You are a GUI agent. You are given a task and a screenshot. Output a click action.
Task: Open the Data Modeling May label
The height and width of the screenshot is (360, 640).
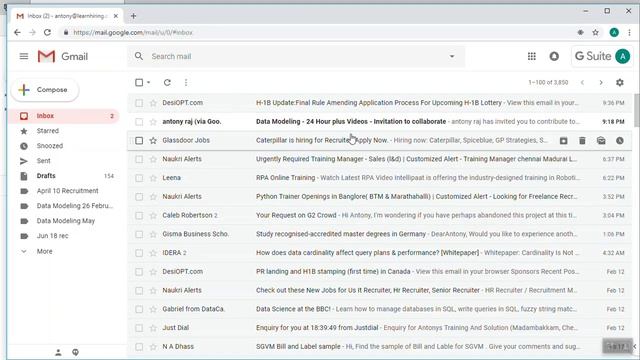point(66,221)
